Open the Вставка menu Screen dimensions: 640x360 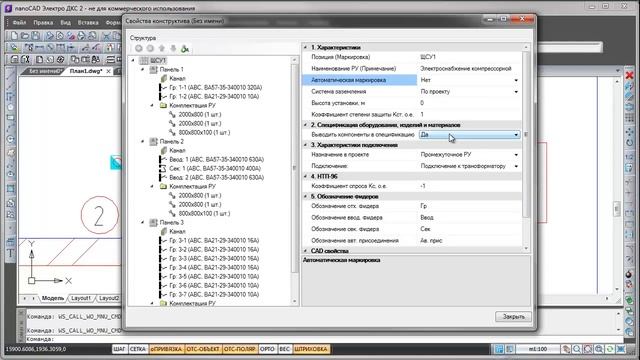coord(88,22)
